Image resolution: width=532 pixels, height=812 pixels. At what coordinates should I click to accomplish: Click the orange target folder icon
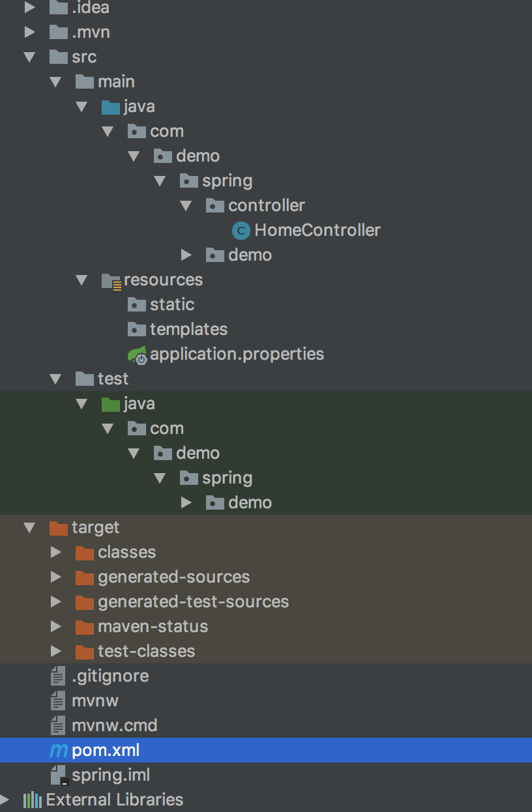click(59, 527)
